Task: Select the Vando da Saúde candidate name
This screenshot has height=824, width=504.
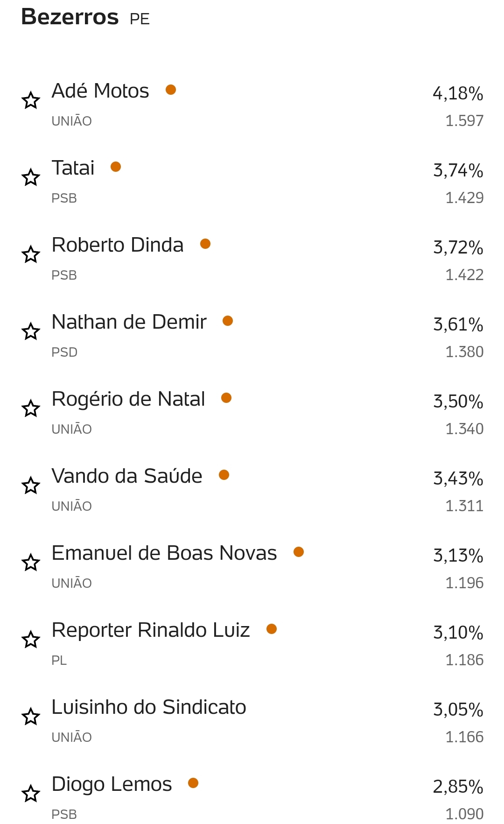Action: 127,476
